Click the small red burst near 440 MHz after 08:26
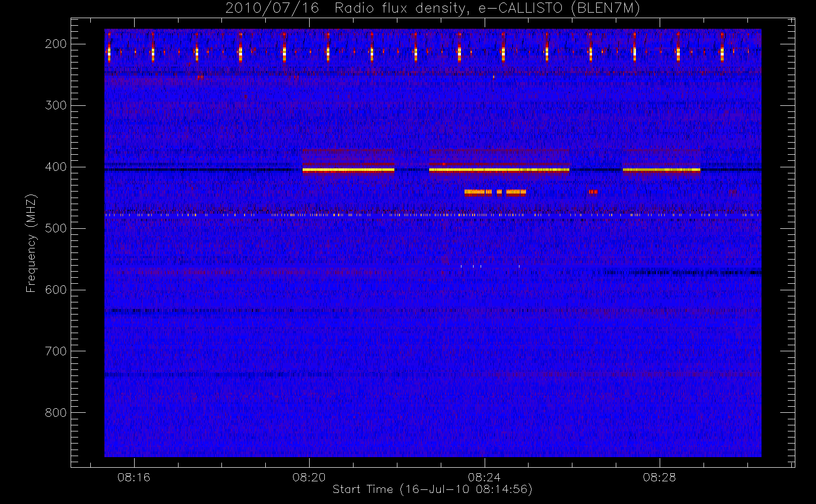The height and width of the screenshot is (504, 816). [x=593, y=192]
